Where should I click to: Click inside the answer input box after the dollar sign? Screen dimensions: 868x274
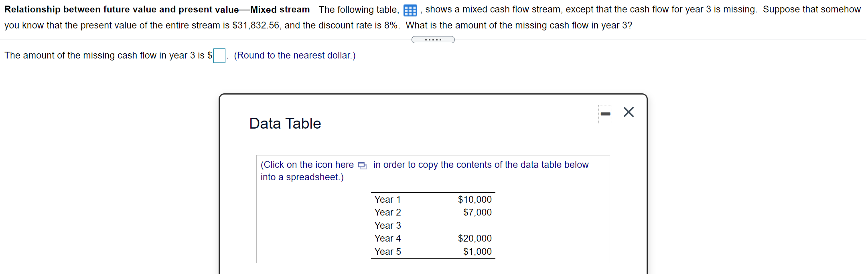tap(219, 56)
